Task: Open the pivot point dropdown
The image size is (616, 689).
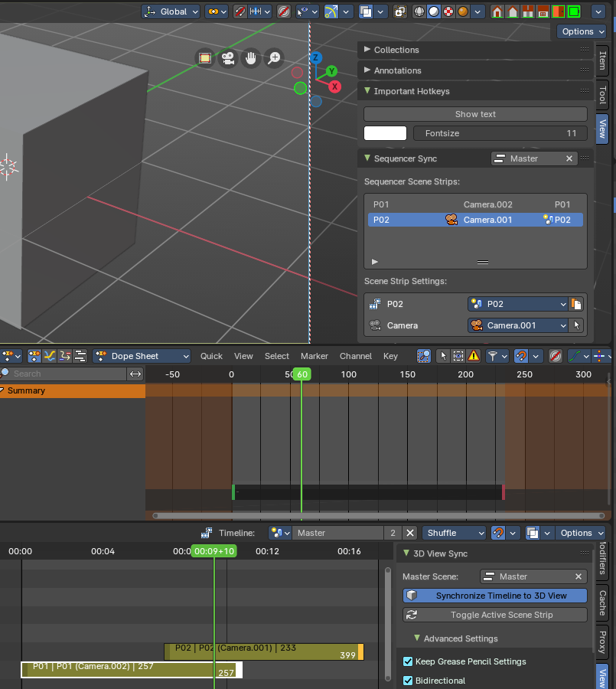Action: 217,11
